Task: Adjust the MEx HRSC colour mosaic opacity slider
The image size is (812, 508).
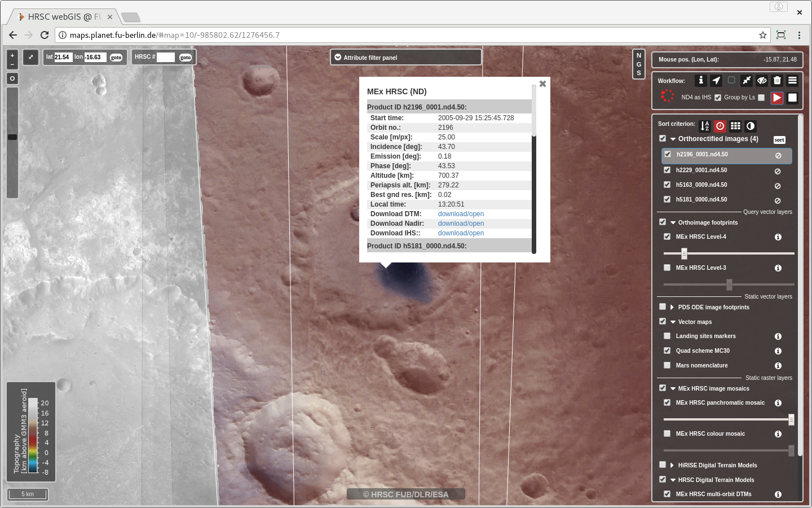Action: (729, 450)
